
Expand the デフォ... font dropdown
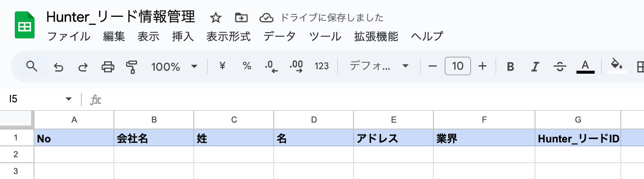379,66
